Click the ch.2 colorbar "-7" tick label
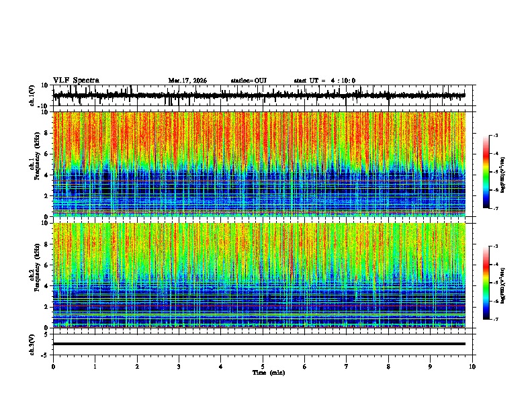 coord(496,319)
